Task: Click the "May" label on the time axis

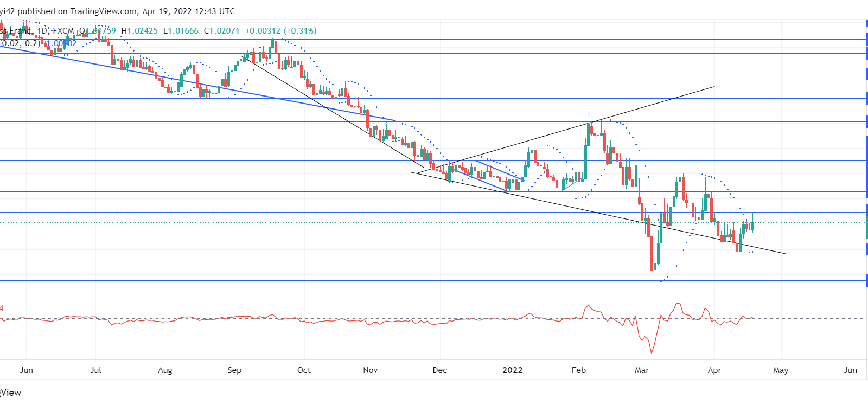Action: tap(781, 370)
